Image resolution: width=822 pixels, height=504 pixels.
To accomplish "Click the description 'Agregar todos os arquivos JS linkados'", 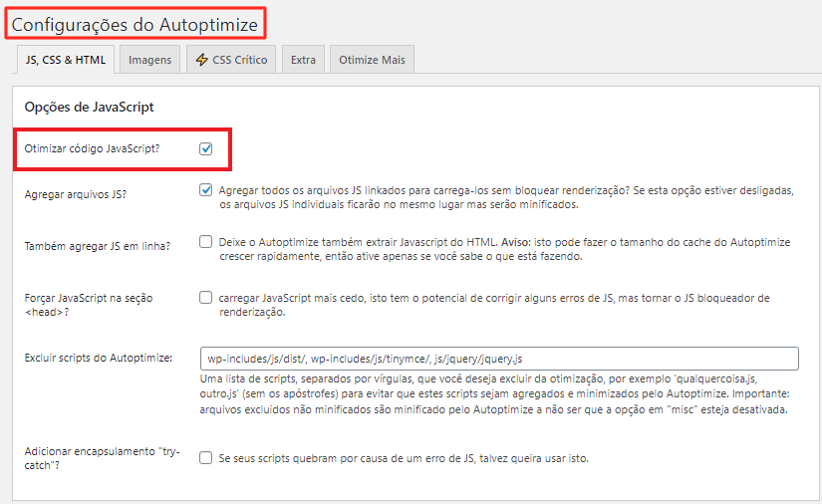I will coord(506,197).
